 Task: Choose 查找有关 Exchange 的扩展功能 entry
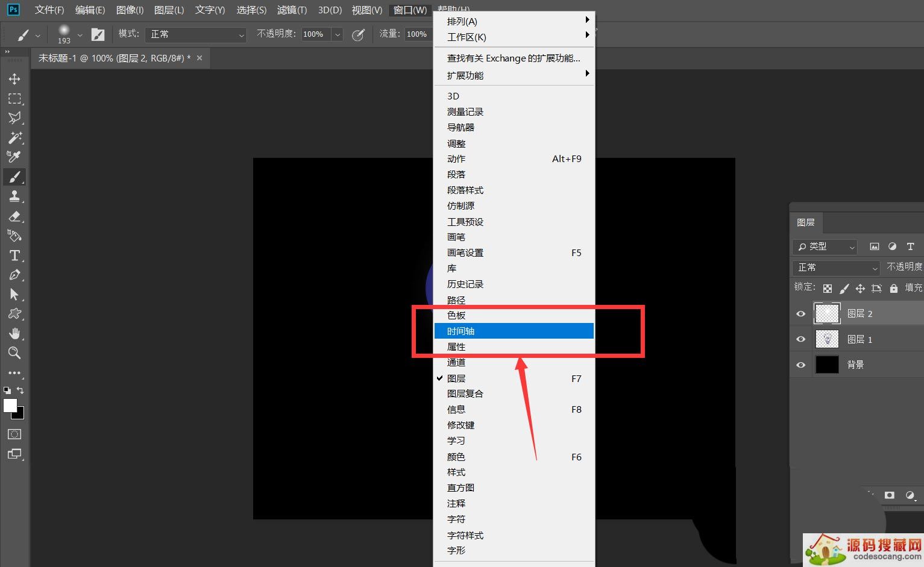coord(514,58)
